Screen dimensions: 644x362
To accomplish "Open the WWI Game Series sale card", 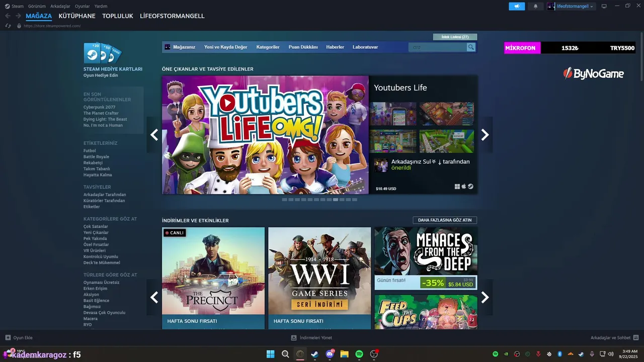I will click(x=319, y=278).
